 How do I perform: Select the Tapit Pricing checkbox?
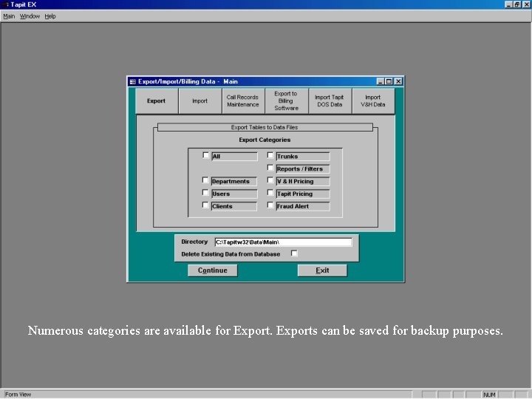270,193
